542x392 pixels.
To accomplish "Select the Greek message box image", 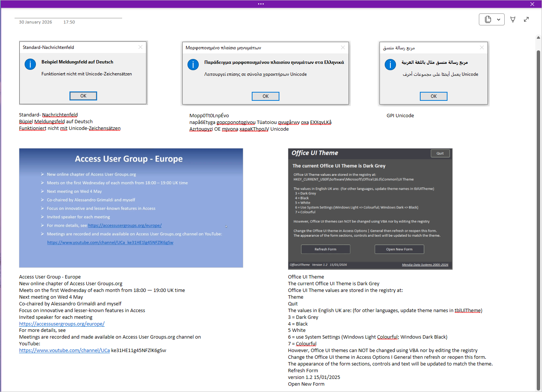I will pyautogui.click(x=266, y=73).
